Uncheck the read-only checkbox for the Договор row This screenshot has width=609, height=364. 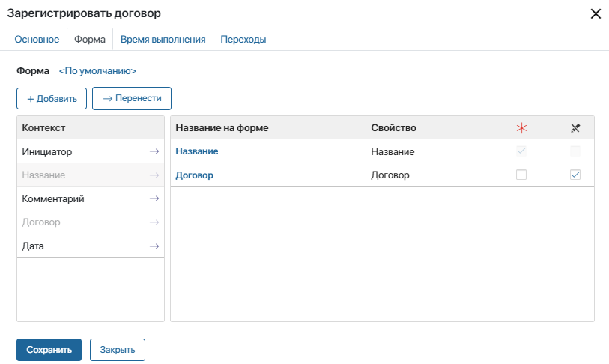pyautogui.click(x=575, y=175)
